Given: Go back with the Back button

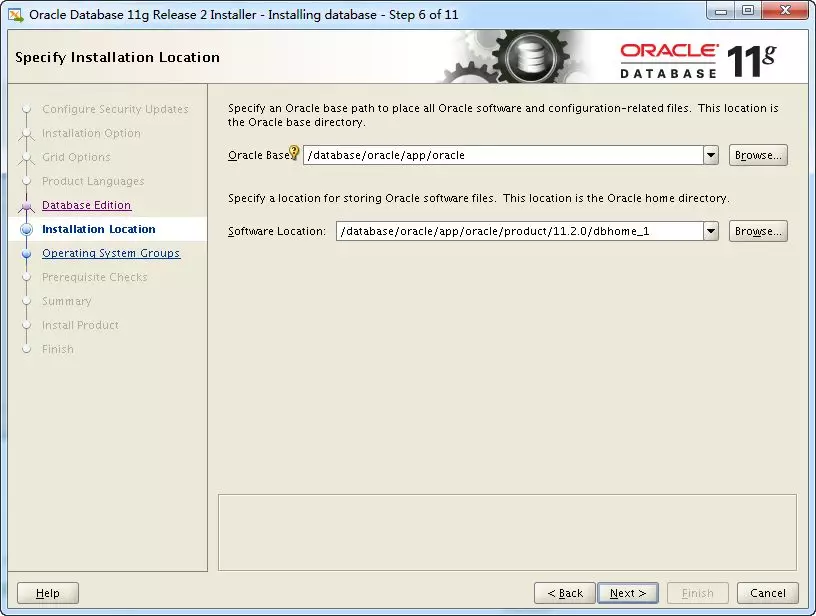Looking at the screenshot, I should [565, 593].
